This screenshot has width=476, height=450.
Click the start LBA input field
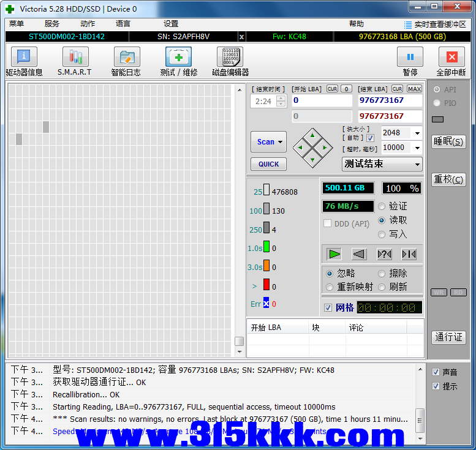pyautogui.click(x=322, y=100)
